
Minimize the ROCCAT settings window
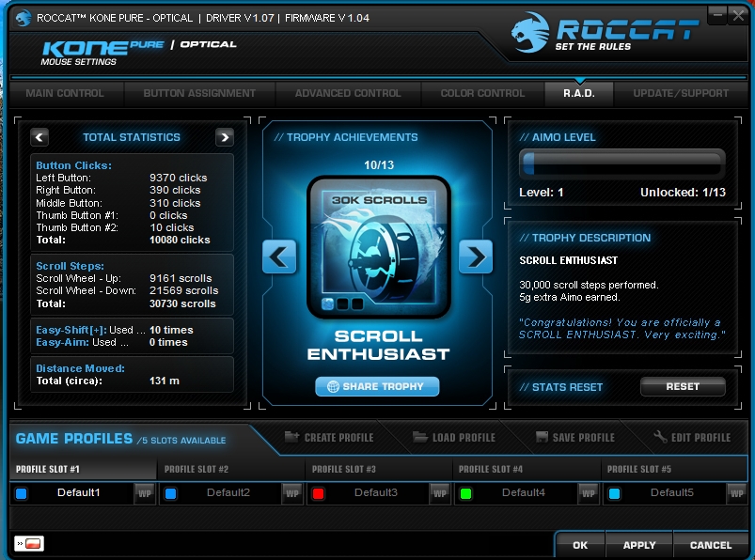(718, 15)
